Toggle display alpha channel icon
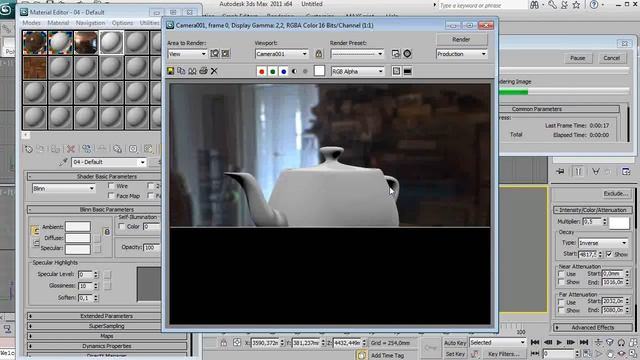The image size is (640, 360). 294,71
